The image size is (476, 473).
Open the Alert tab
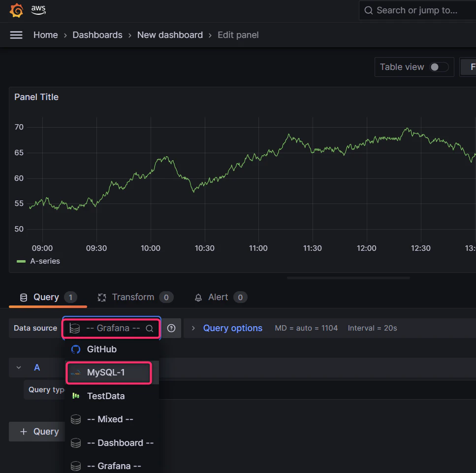[x=221, y=297]
